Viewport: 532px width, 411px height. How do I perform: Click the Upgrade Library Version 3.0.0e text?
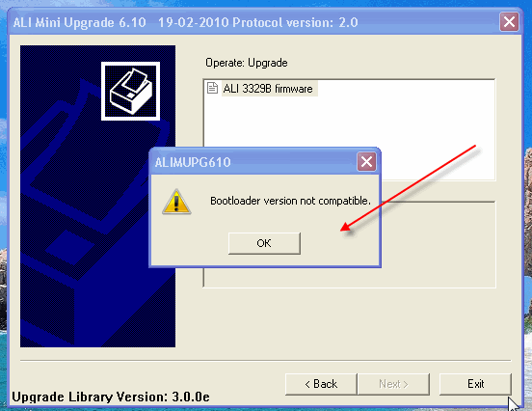pyautogui.click(x=111, y=397)
